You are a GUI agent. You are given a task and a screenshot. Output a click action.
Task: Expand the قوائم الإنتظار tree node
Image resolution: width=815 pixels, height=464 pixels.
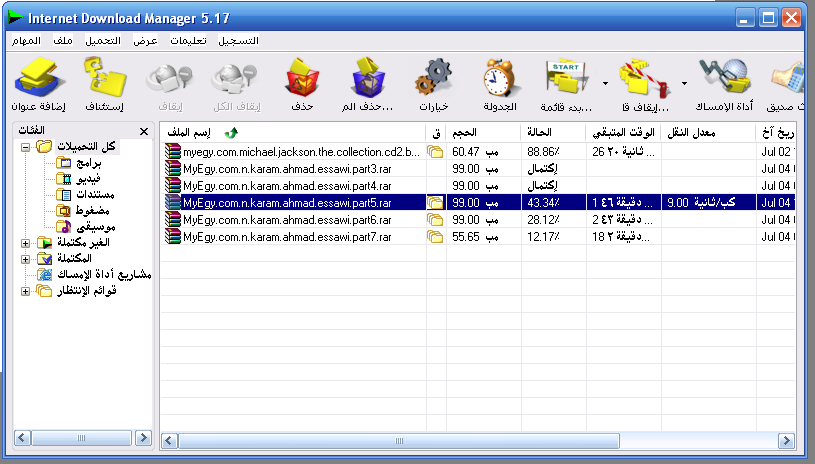coord(24,291)
